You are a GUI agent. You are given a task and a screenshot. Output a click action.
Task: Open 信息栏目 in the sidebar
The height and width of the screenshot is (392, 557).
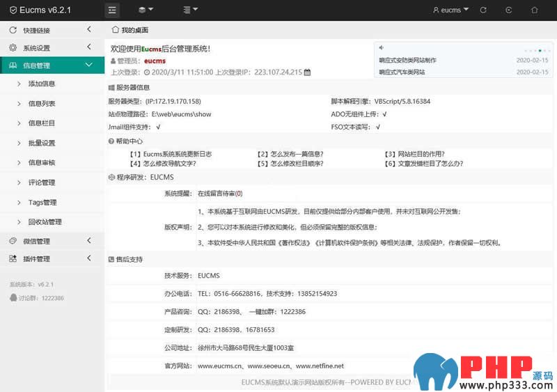(42, 123)
